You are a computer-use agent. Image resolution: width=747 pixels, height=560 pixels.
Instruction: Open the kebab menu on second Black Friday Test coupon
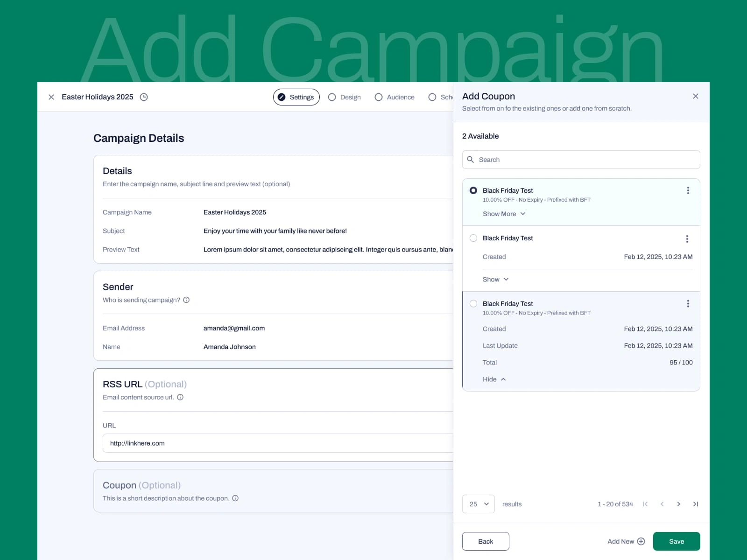[688, 238]
